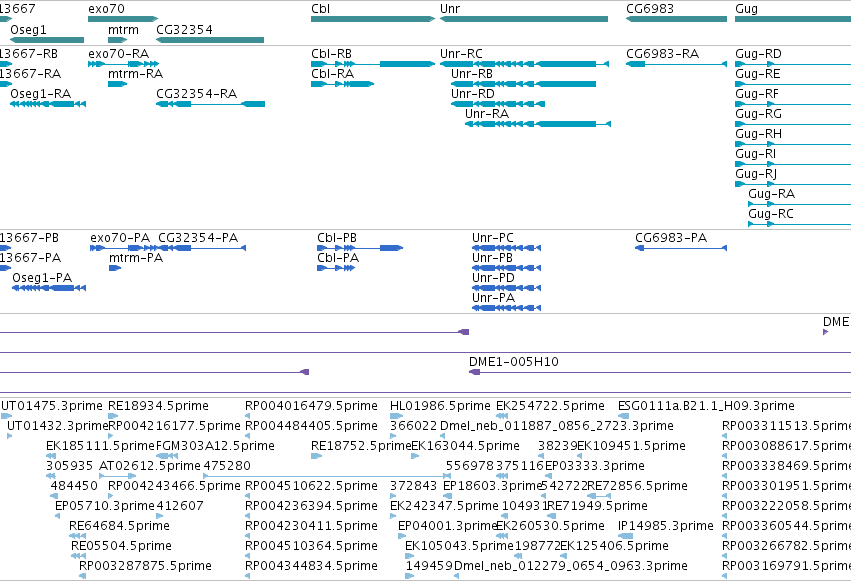Click the RP004484405.5prime EST label
851x581 pixels.
pos(312,426)
